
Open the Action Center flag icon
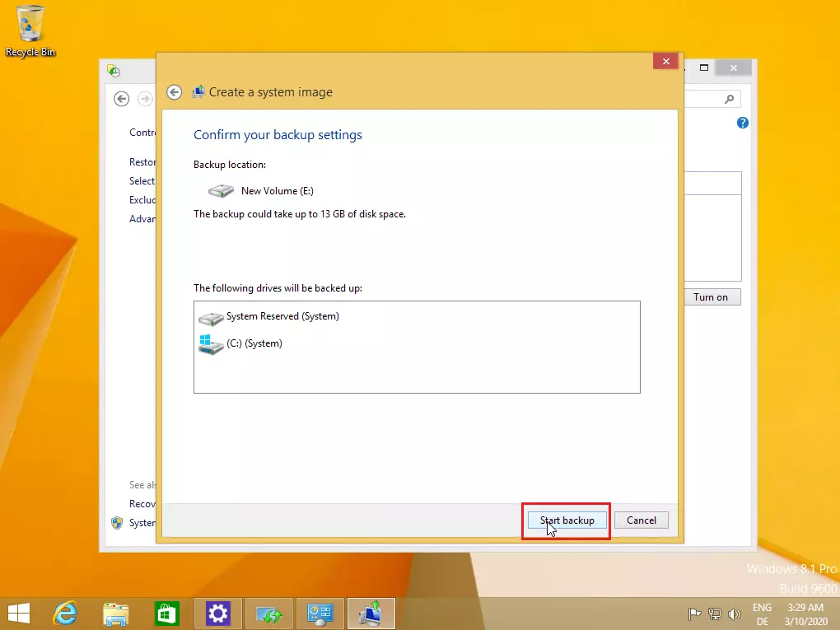coord(694,614)
